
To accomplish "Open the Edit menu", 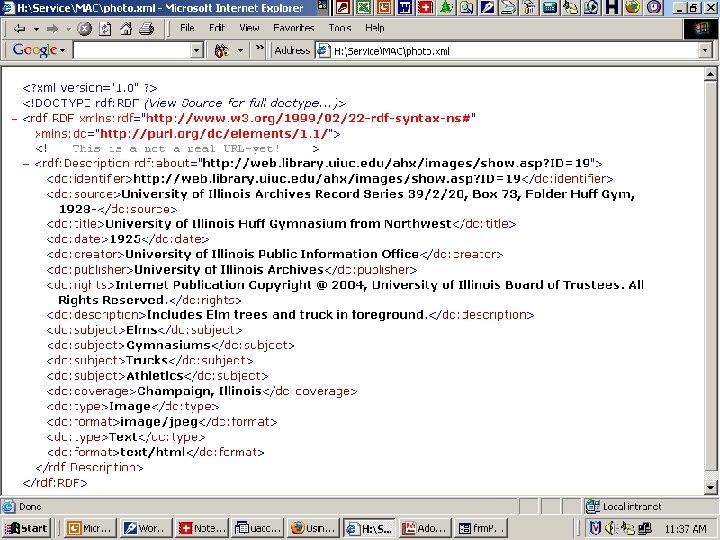I will 217,28.
